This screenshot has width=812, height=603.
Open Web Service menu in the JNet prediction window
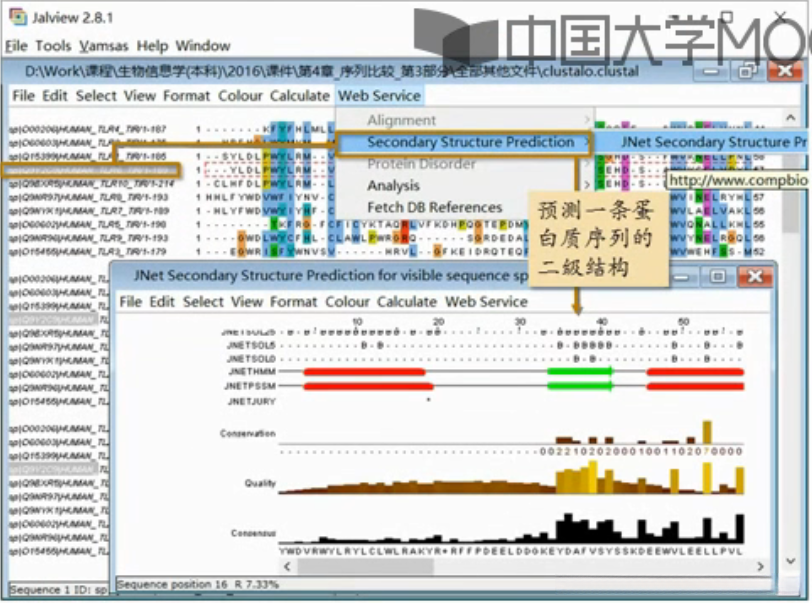coord(486,302)
